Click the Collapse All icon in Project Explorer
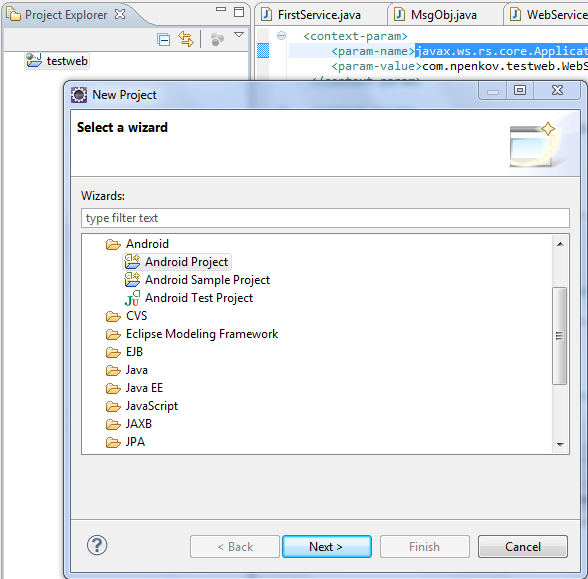Image resolution: width=588 pixels, height=579 pixels. [164, 39]
